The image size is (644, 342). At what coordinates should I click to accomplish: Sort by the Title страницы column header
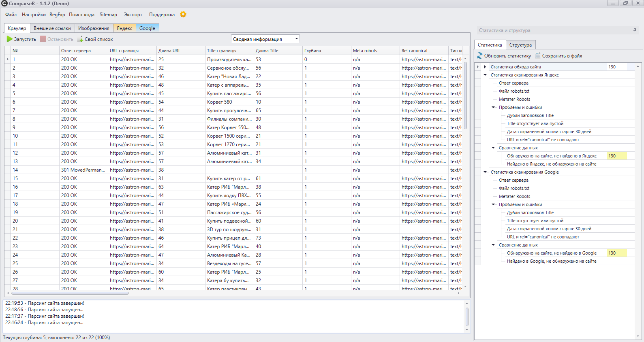click(x=229, y=51)
